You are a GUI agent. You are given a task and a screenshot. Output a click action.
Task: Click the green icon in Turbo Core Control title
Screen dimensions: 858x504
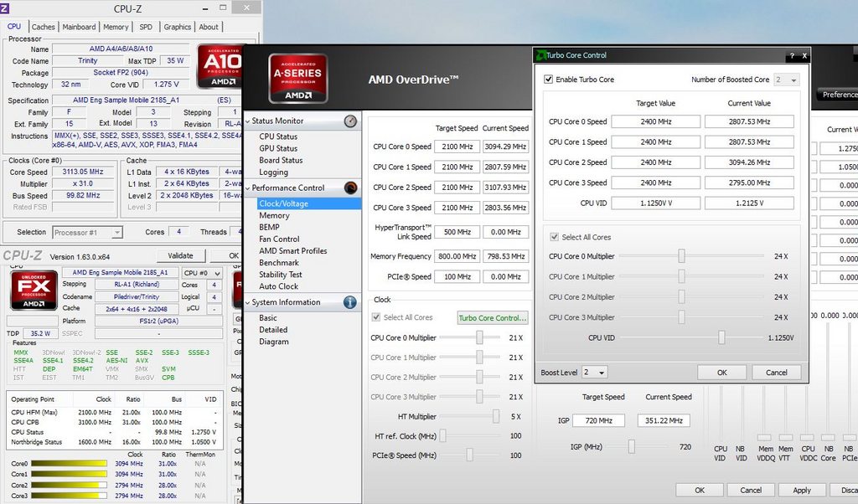coord(540,55)
